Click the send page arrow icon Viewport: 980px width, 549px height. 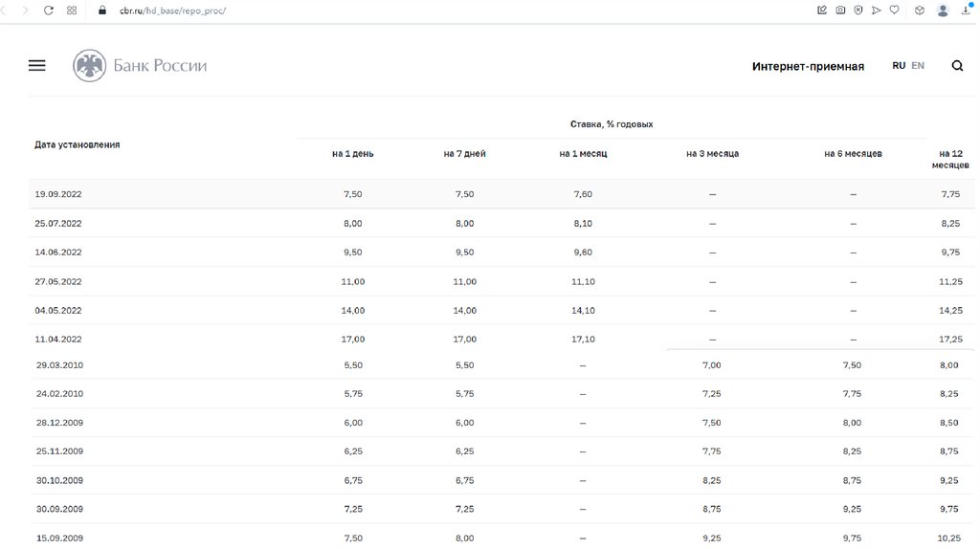pyautogui.click(x=877, y=11)
